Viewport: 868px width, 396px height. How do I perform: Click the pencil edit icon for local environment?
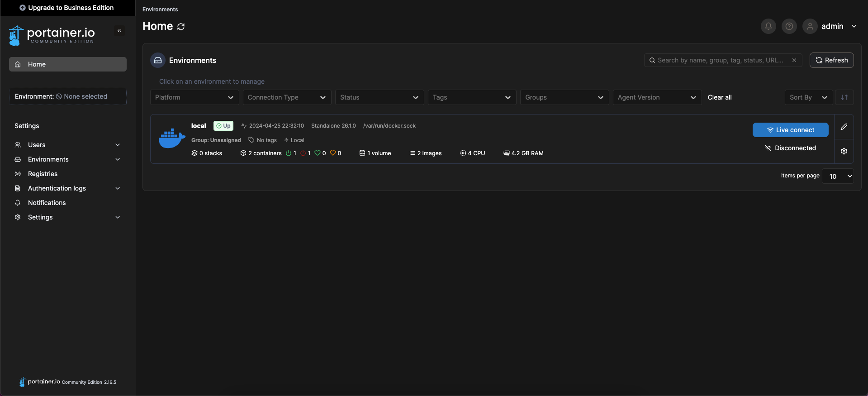click(x=844, y=127)
